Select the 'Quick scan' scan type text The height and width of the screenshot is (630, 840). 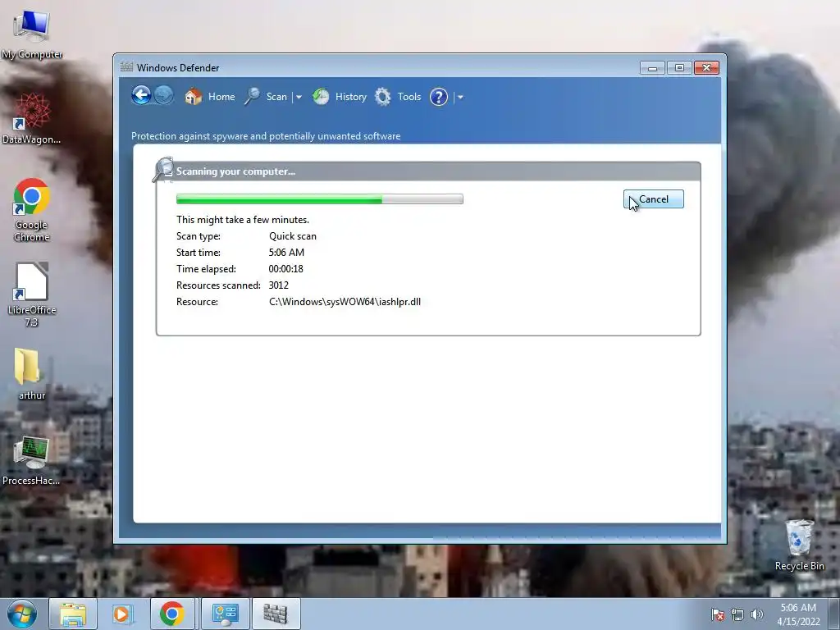293,236
